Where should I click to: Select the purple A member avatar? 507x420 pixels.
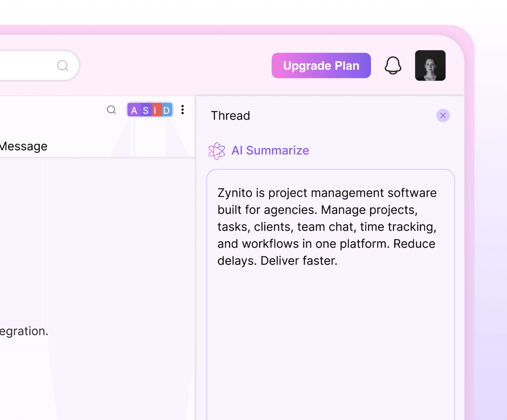(134, 110)
